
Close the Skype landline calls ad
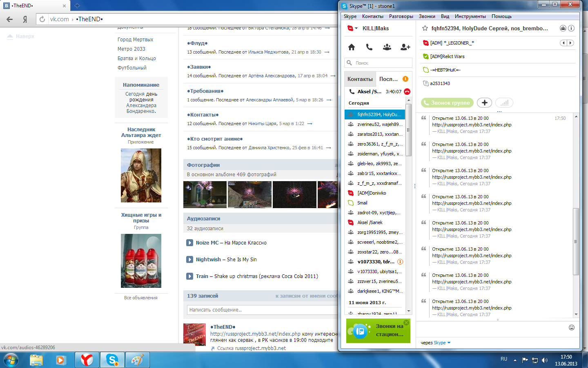(x=406, y=322)
